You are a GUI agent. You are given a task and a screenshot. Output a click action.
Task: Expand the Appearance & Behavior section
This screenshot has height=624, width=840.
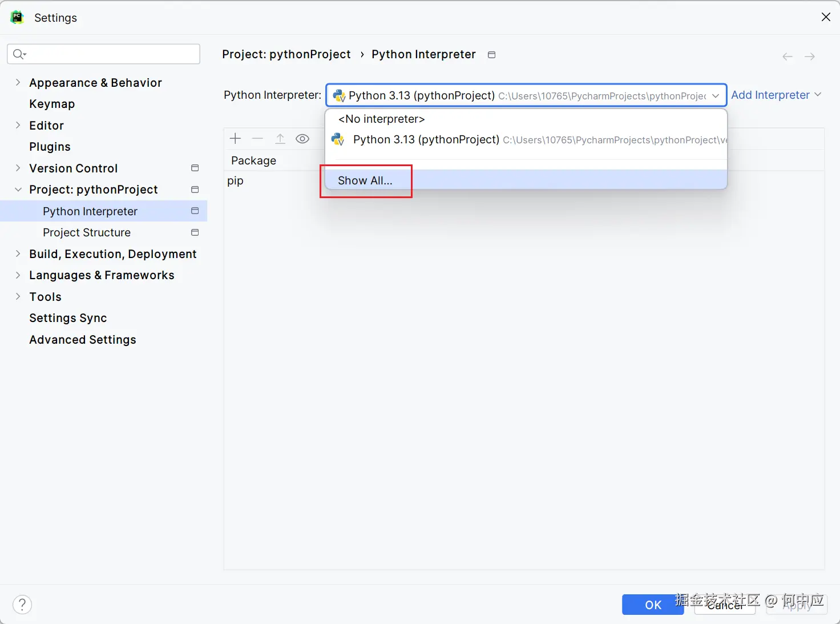coord(18,83)
